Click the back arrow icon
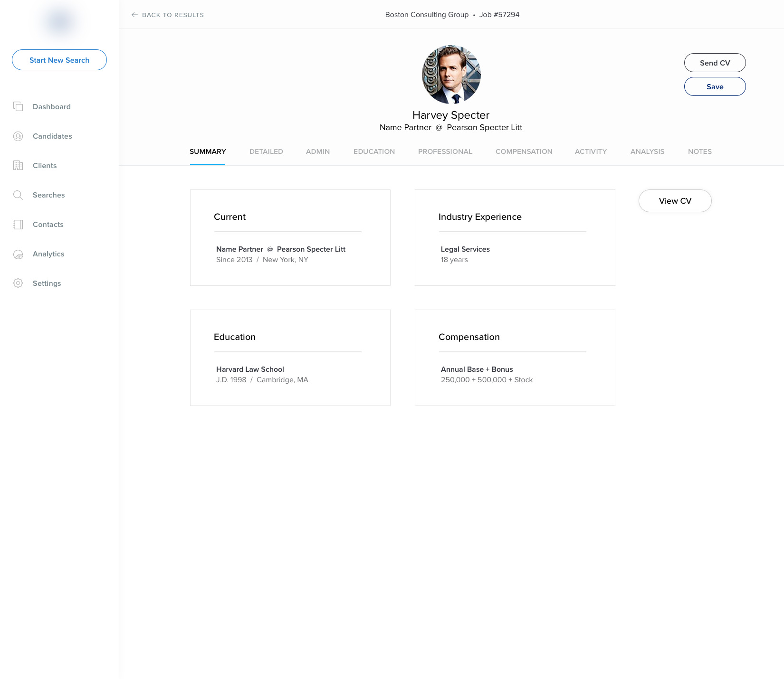 coord(134,15)
